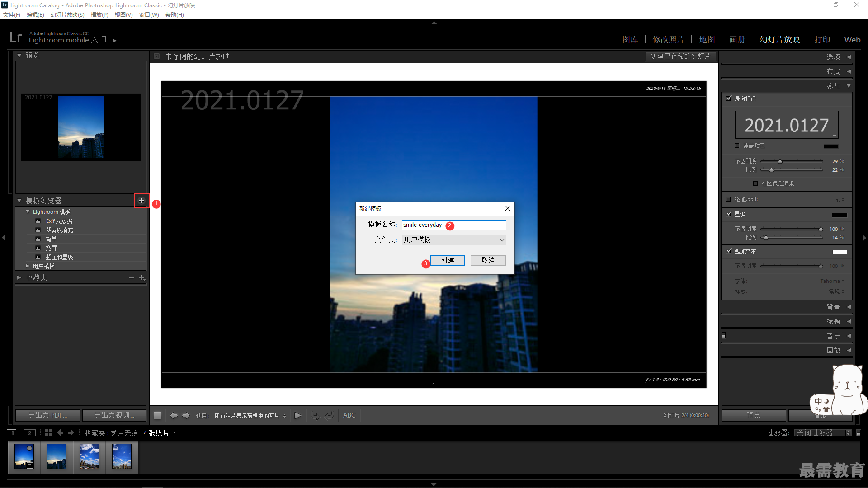Toggle 叠加文本 checkbox

tap(729, 251)
